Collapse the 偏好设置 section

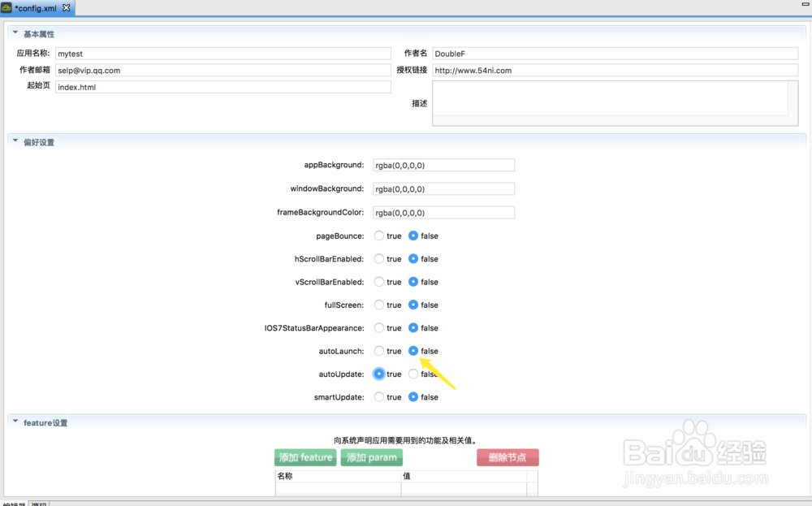point(15,141)
